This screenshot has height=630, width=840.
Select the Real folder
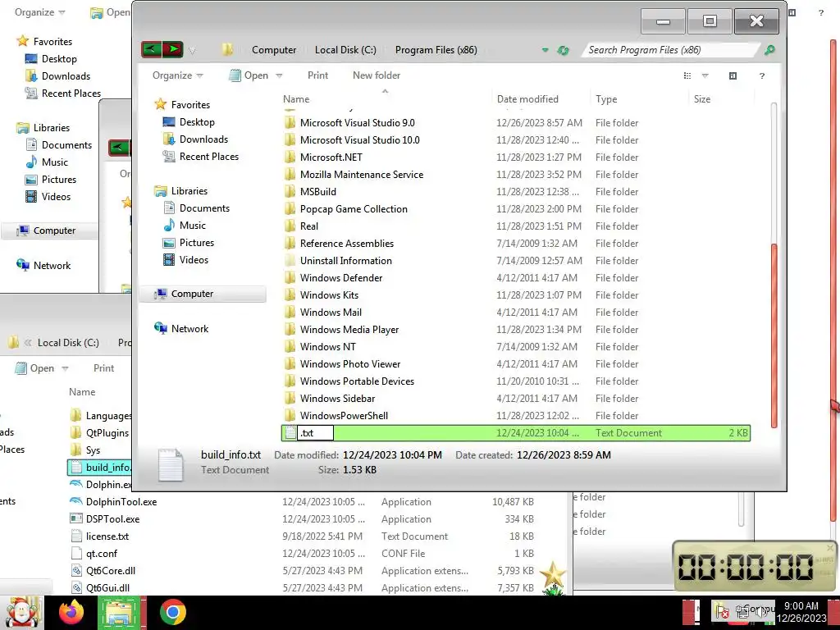[309, 226]
